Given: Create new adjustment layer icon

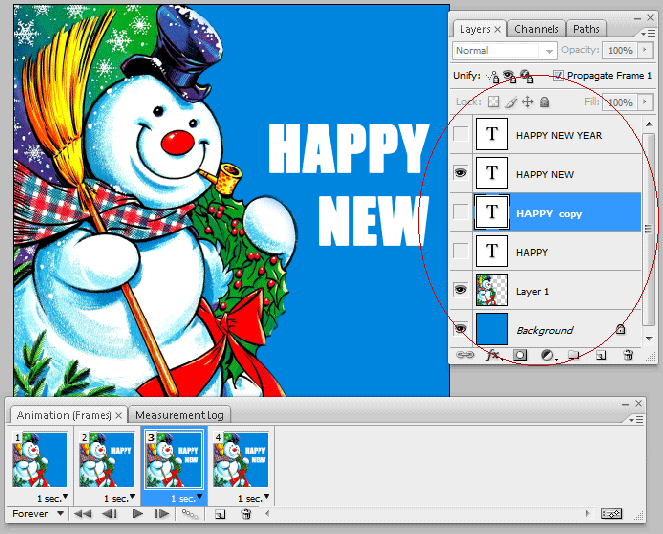Looking at the screenshot, I should (x=548, y=354).
